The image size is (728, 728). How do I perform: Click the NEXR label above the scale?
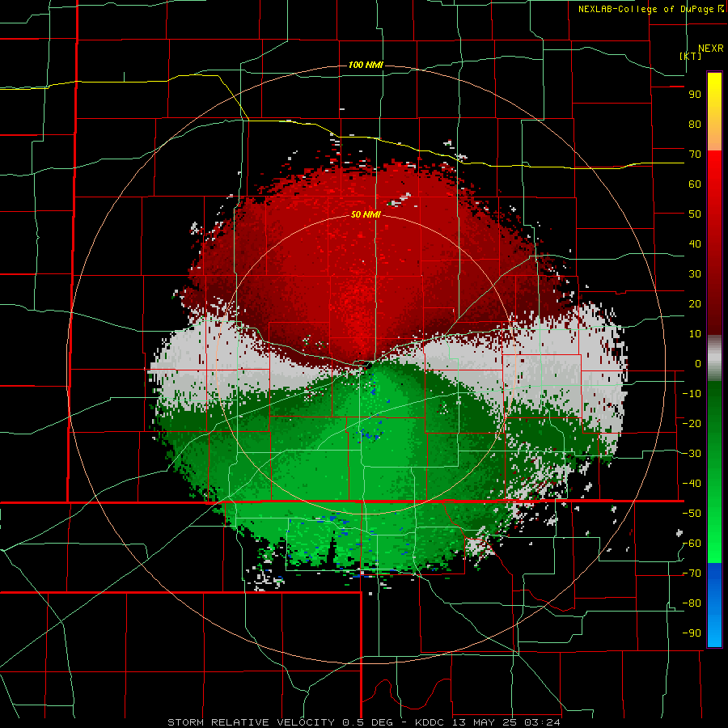click(710, 49)
